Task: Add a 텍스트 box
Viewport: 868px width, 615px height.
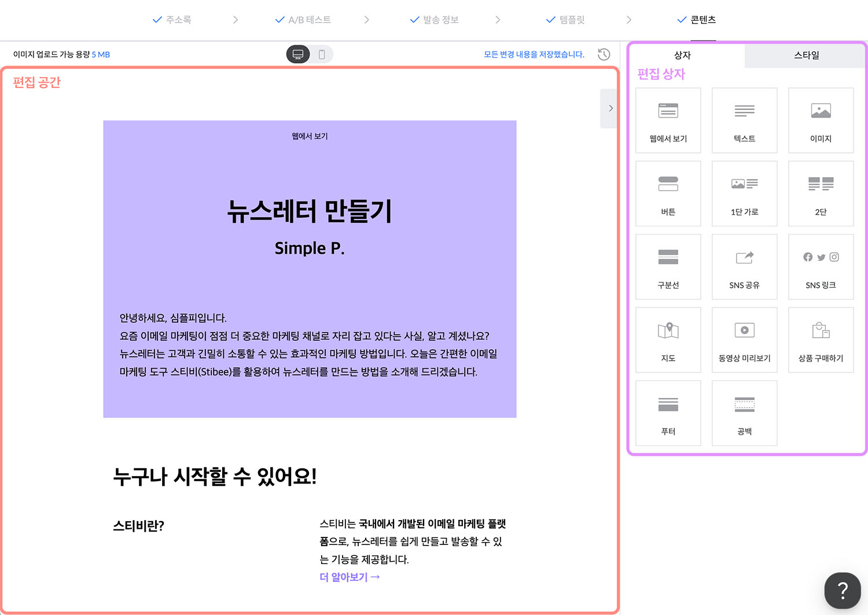Action: 744,120
